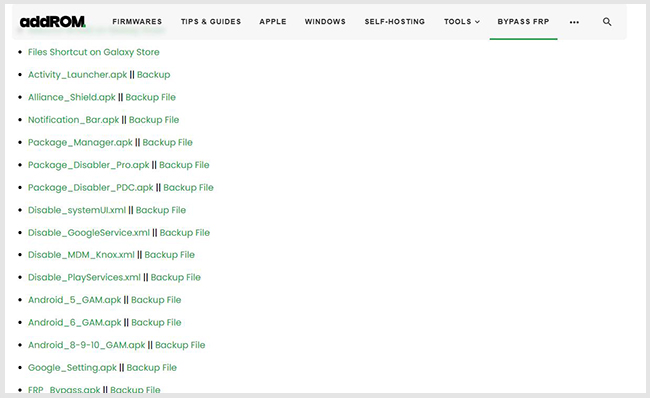Open Backup File for Android_6_GAM.apk
Image resolution: width=650 pixels, height=399 pixels.
pyautogui.click(x=156, y=322)
